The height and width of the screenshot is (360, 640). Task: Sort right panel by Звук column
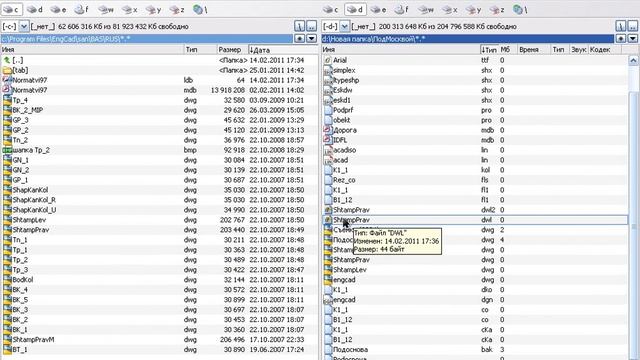pos(579,50)
